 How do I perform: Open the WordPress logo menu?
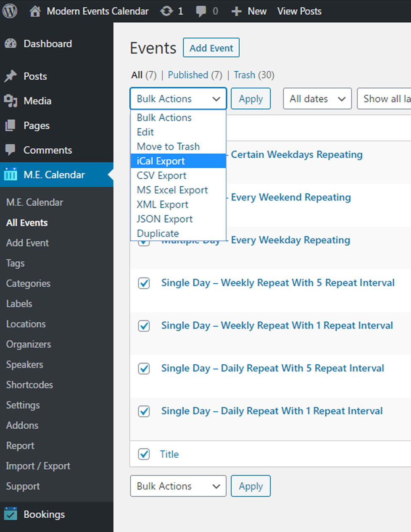click(x=10, y=11)
